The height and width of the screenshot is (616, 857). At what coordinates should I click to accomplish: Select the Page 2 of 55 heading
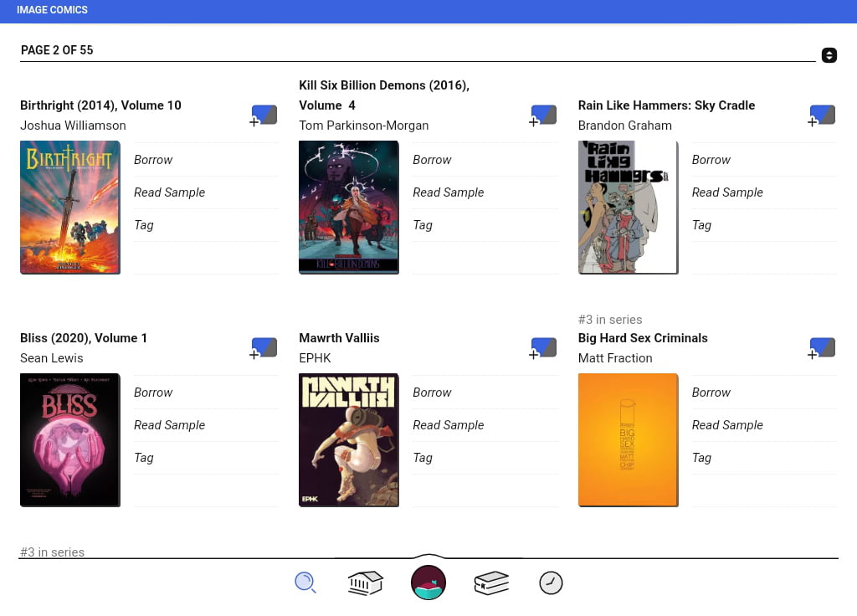pyautogui.click(x=57, y=50)
